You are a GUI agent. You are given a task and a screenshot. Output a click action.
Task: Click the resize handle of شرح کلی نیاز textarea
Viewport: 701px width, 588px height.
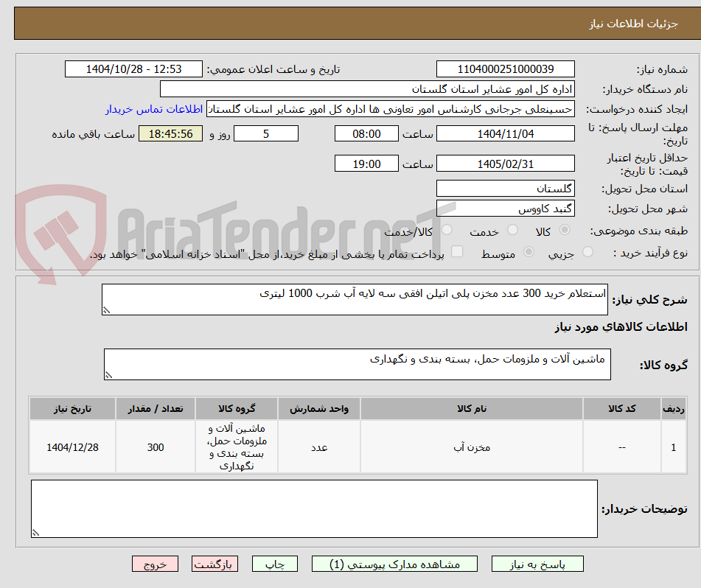(x=106, y=310)
